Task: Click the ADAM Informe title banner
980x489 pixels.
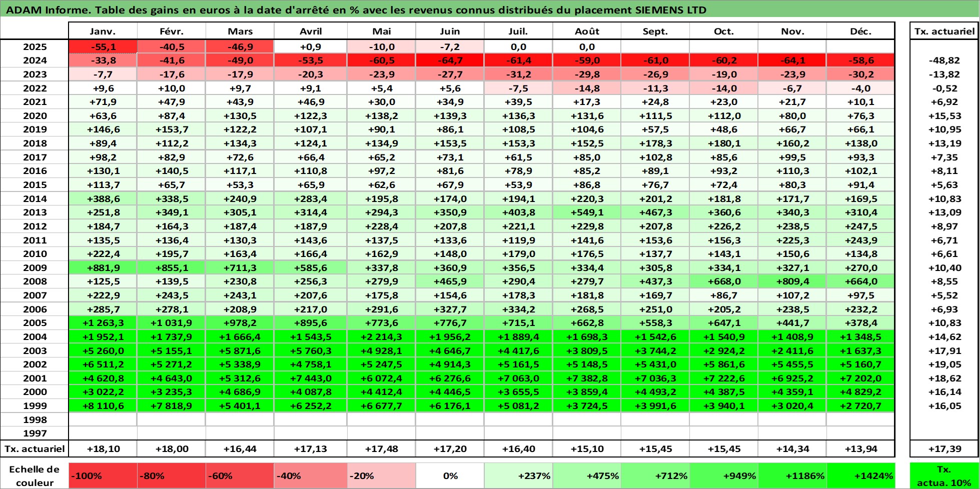Action: point(490,10)
